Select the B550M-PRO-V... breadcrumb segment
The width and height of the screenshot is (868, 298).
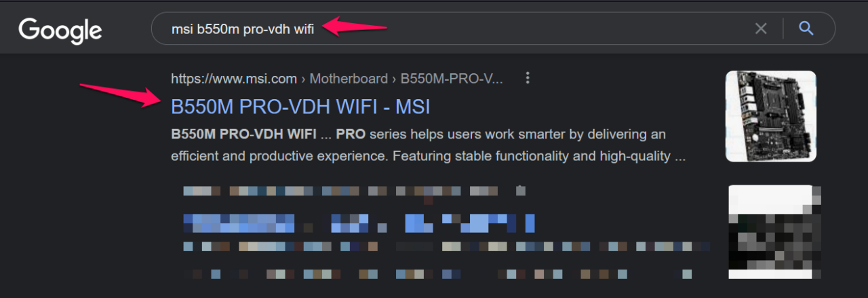(452, 79)
